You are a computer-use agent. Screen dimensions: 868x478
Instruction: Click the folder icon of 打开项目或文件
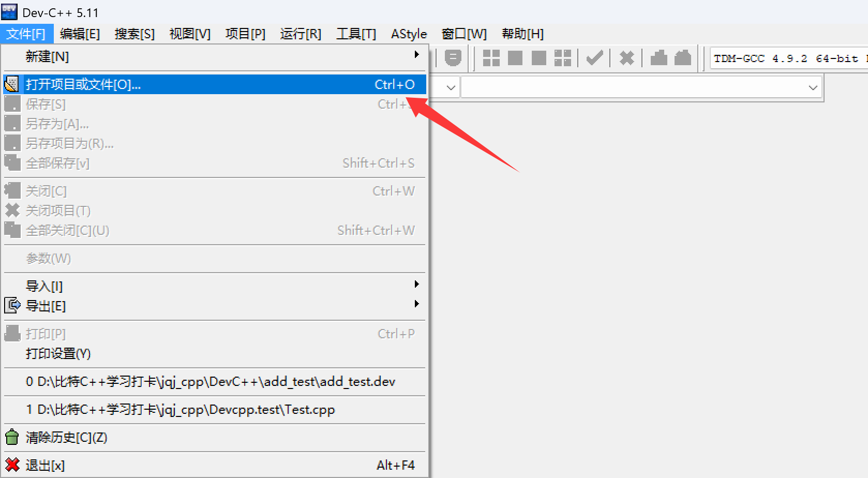tap(12, 84)
